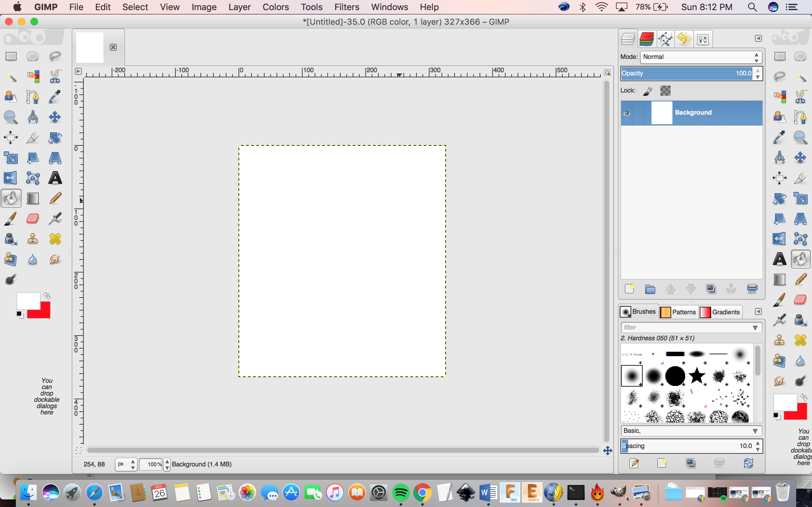812x507 pixels.
Task: Click the duplicate layer icon in Layers panel
Action: (711, 289)
